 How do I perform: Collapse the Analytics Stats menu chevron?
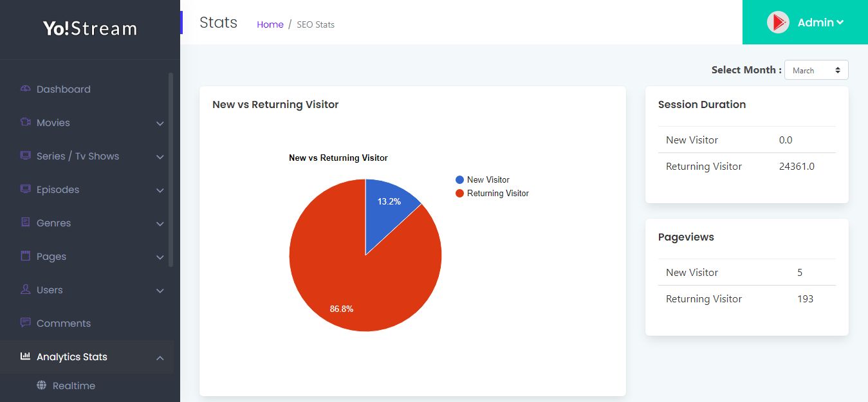pos(160,358)
